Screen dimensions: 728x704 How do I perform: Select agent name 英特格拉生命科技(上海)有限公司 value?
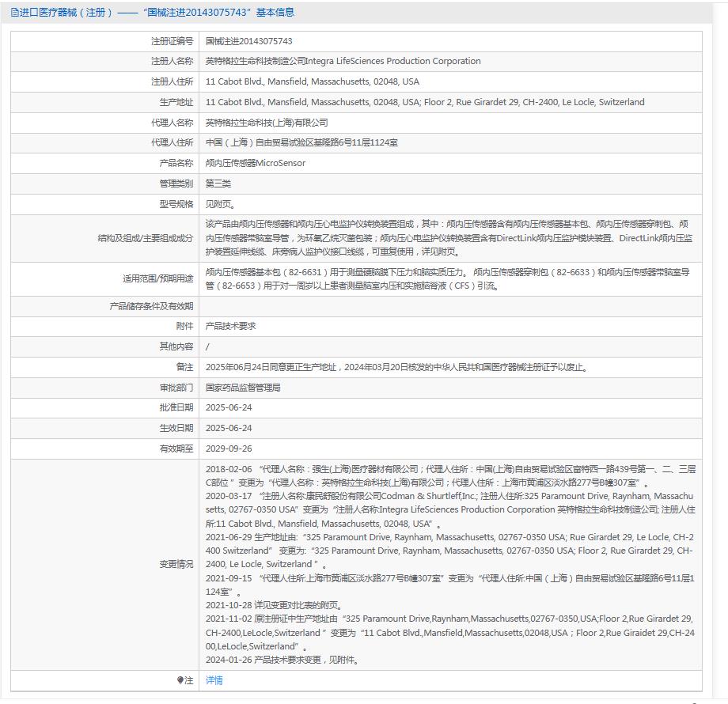coord(267,123)
